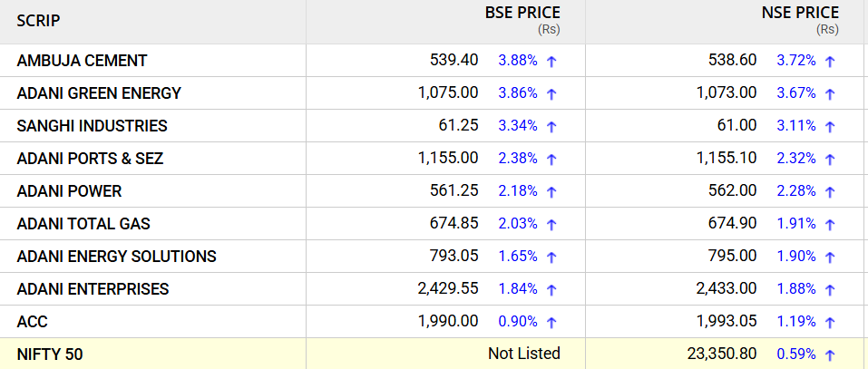Click the up arrow beside ACC BSE 0.90%
This screenshot has width=868, height=369.
pos(551,323)
